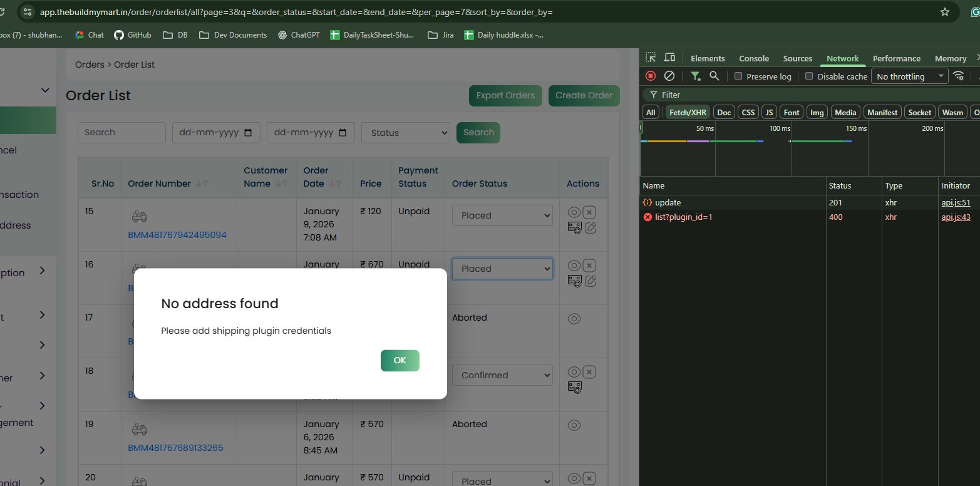The height and width of the screenshot is (486, 980).
Task: Filter requests by Doc type
Action: (x=724, y=112)
